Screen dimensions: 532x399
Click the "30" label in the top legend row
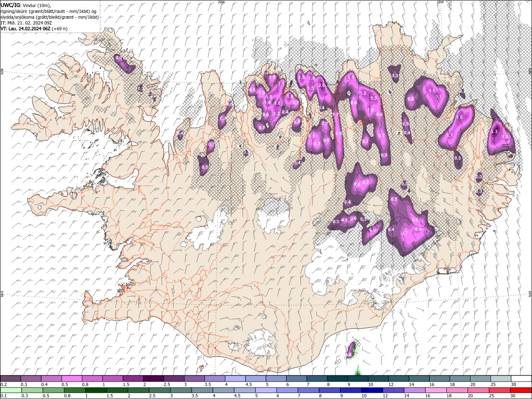pyautogui.click(x=514, y=384)
